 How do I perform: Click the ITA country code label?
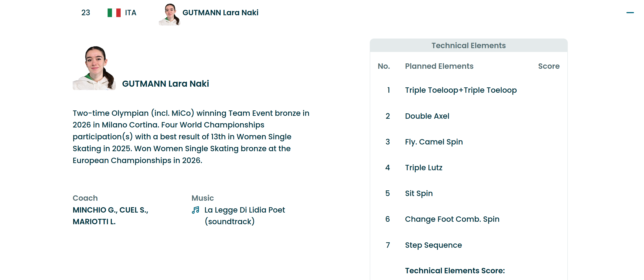[x=131, y=13]
